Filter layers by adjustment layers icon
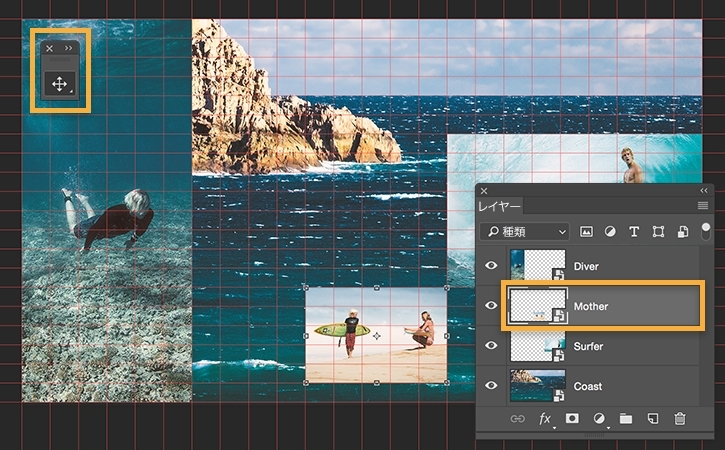The image size is (725, 450). click(610, 232)
